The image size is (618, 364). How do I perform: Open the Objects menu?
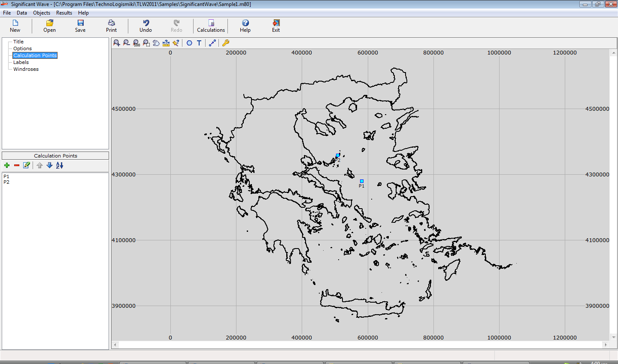coord(42,13)
